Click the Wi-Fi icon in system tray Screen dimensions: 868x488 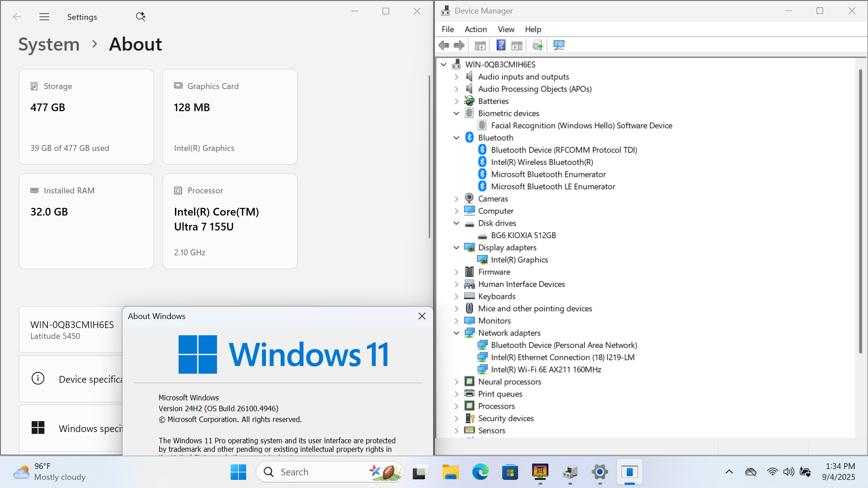click(x=772, y=472)
